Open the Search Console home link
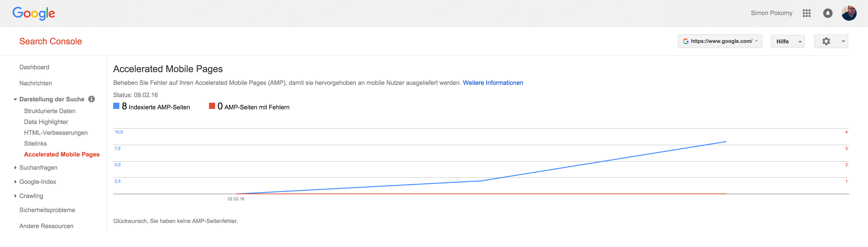 (x=50, y=41)
